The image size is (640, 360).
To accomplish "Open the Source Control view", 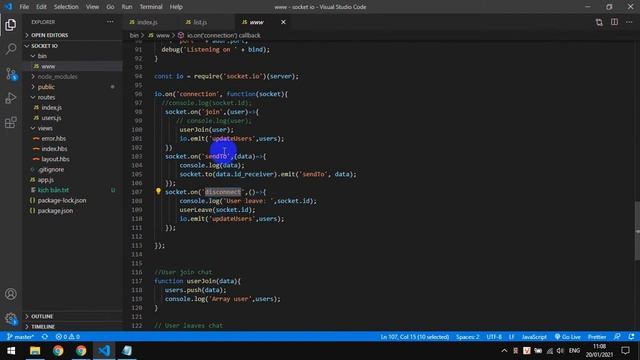I will (x=11, y=74).
